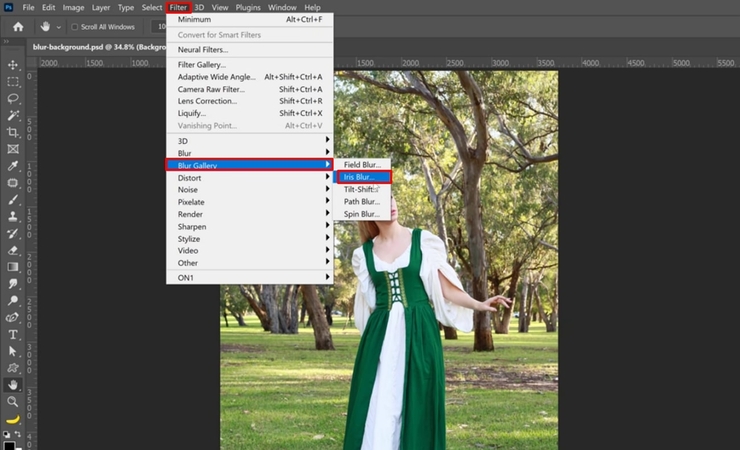The width and height of the screenshot is (740, 450).
Task: Select the Hand tool in toolbar
Action: [x=13, y=385]
